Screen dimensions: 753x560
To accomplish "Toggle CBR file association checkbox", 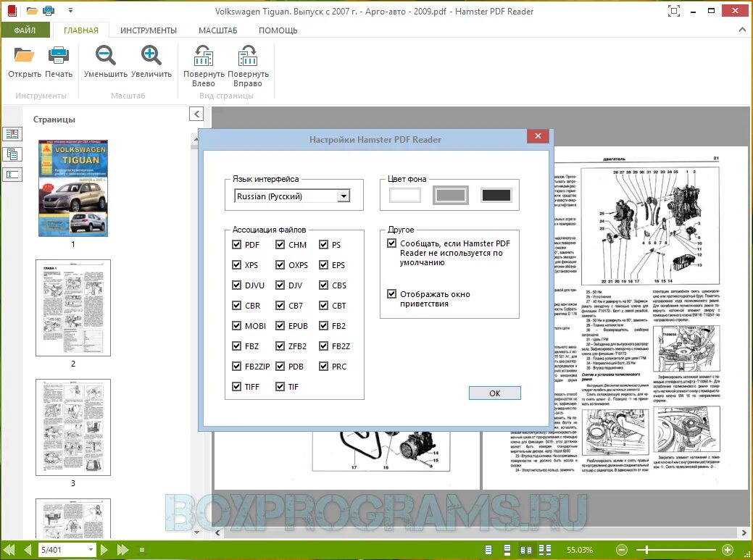I will click(x=236, y=305).
